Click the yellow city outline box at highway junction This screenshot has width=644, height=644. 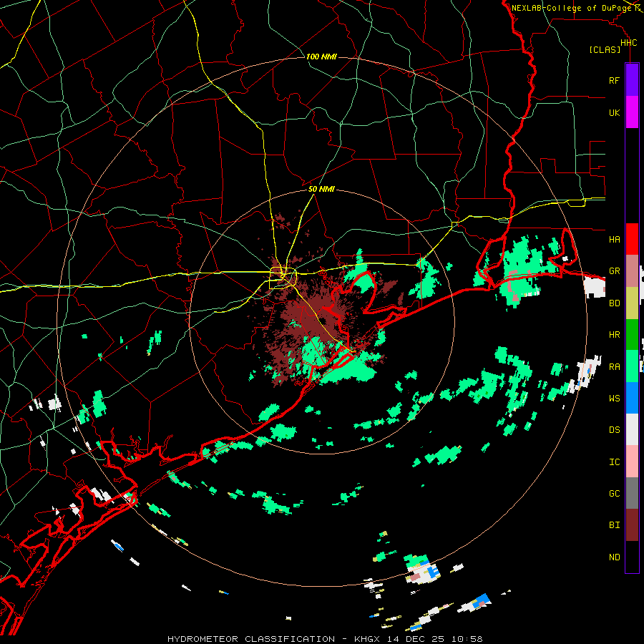click(x=283, y=278)
